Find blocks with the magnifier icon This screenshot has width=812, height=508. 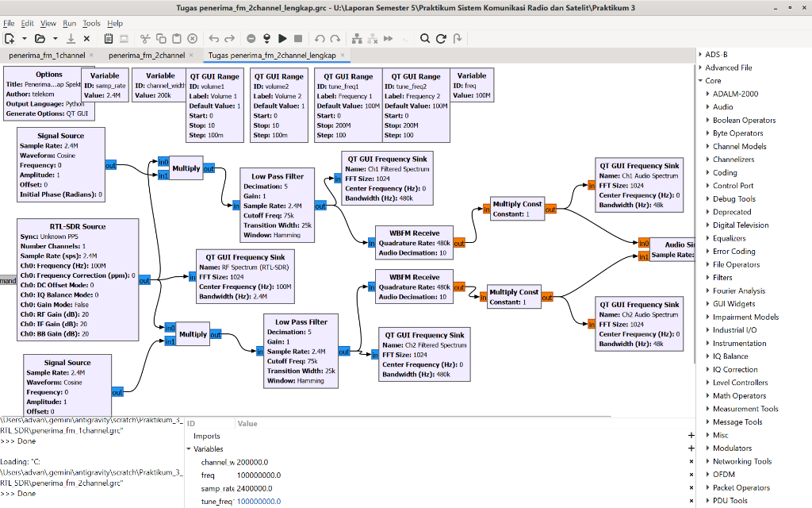[425, 38]
